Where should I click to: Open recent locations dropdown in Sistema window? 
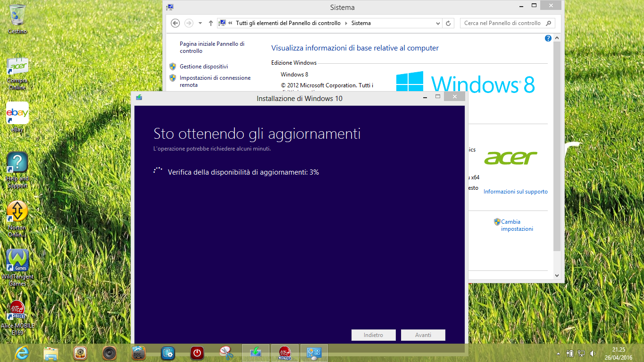200,23
